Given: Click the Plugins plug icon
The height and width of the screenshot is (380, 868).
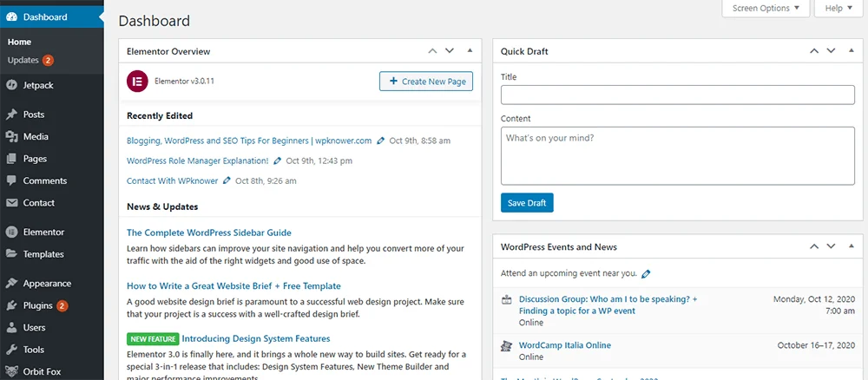Looking at the screenshot, I should point(11,305).
